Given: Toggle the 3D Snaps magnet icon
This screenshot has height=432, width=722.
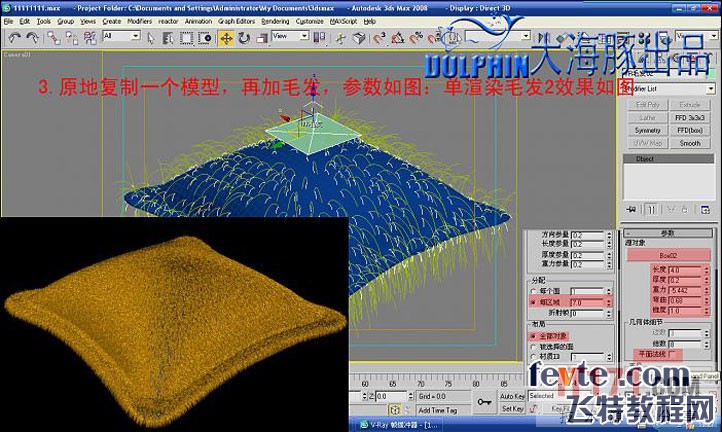Looking at the screenshot, I should tap(379, 38).
